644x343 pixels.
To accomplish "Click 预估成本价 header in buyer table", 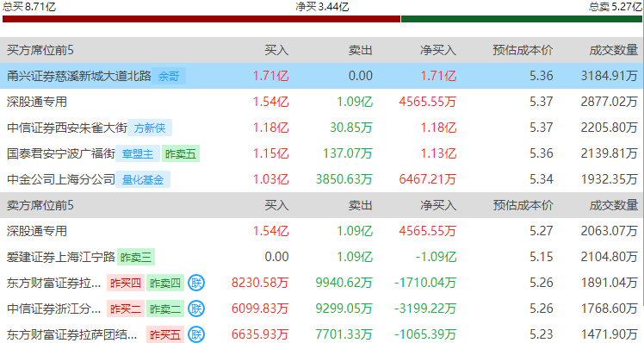I will pyautogui.click(x=523, y=50).
